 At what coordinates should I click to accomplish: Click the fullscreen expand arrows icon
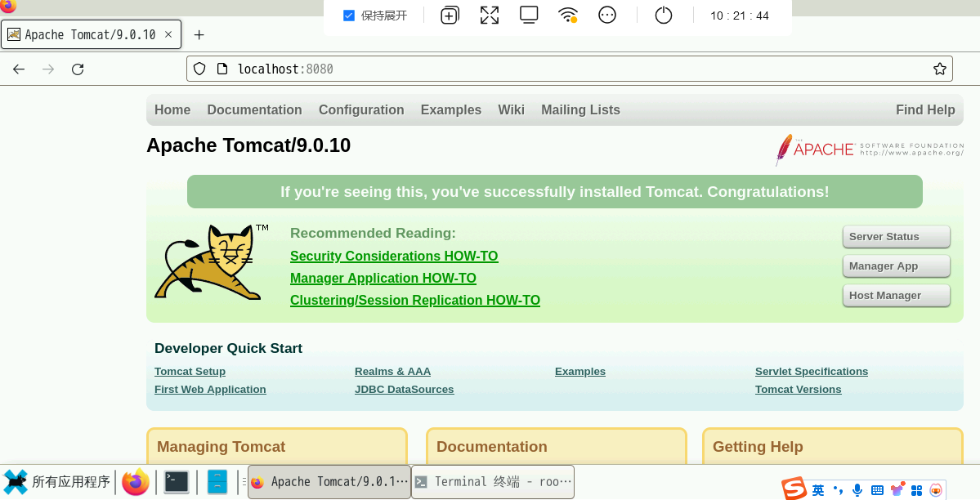point(490,16)
